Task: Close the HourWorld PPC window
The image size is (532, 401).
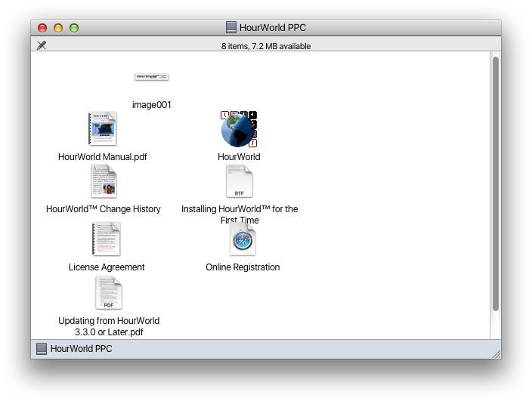Action: coord(43,28)
